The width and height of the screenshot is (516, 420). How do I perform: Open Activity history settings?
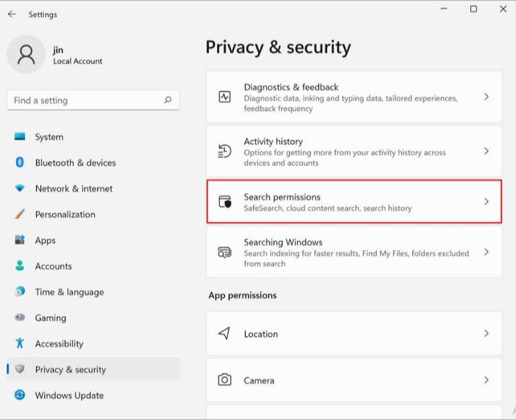pos(354,151)
